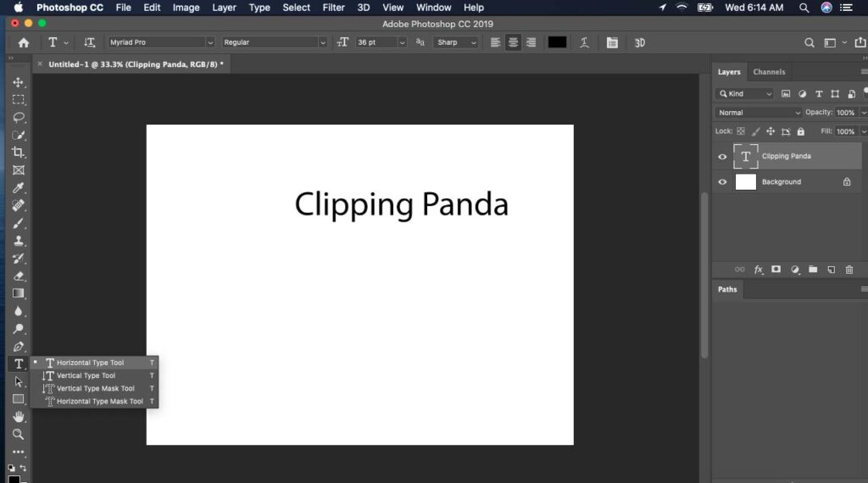The image size is (868, 483).
Task: Create a new layer group
Action: coord(813,269)
